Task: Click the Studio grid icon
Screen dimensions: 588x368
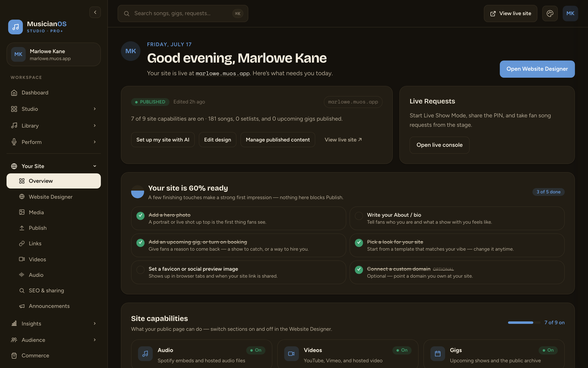Action: 14,109
